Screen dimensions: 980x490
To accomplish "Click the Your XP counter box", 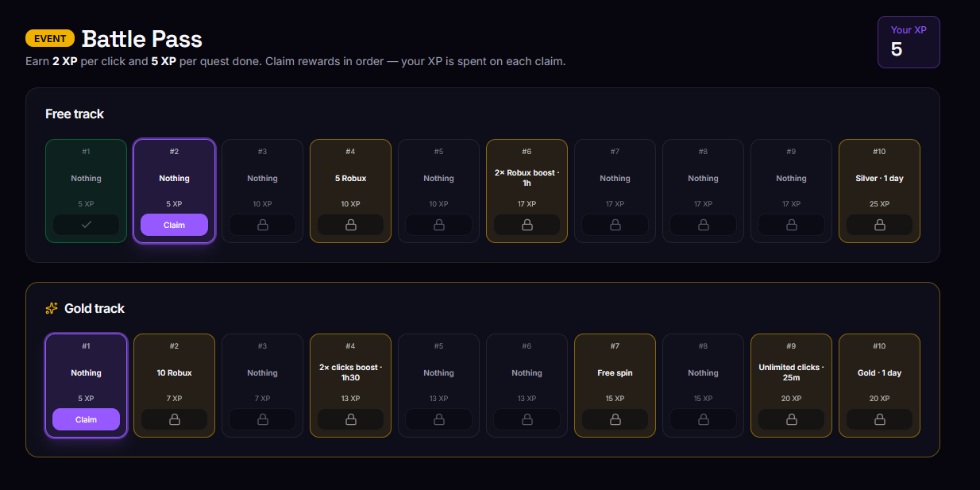I will pyautogui.click(x=909, y=42).
